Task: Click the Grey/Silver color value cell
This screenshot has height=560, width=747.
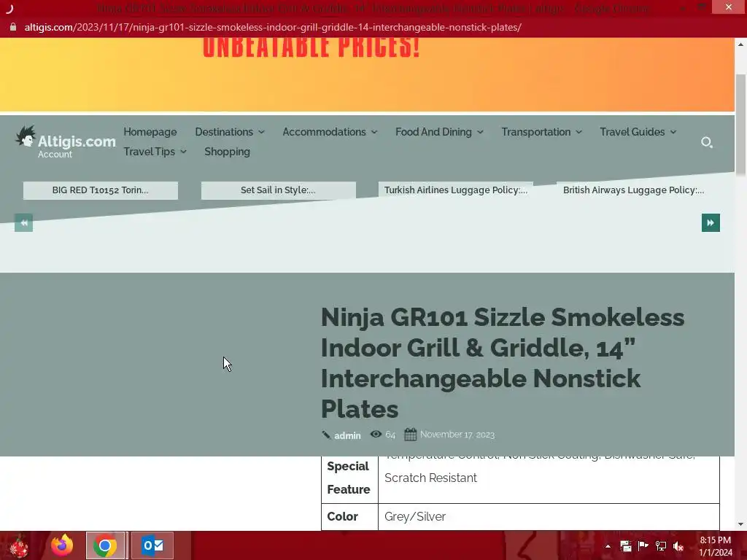Action: click(x=549, y=517)
